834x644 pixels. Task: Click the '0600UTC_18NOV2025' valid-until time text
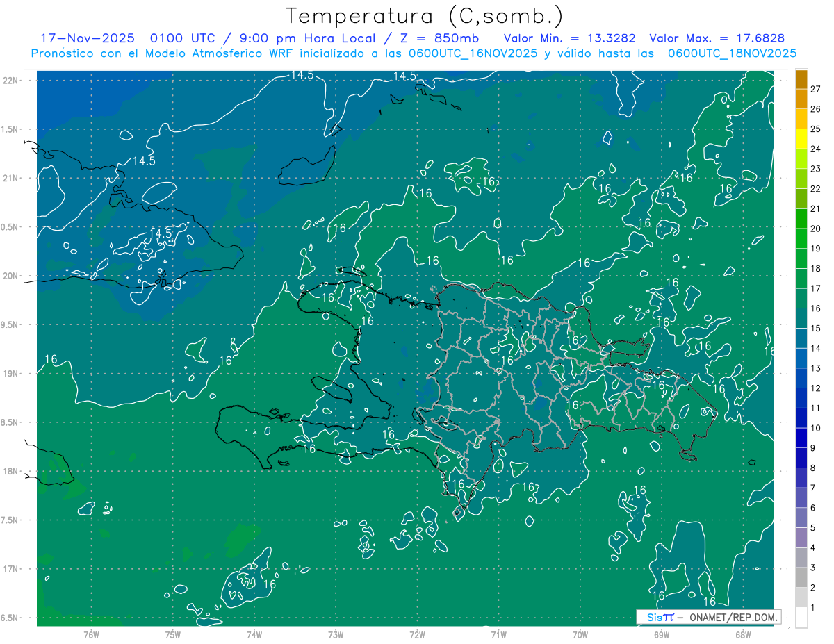click(x=732, y=53)
